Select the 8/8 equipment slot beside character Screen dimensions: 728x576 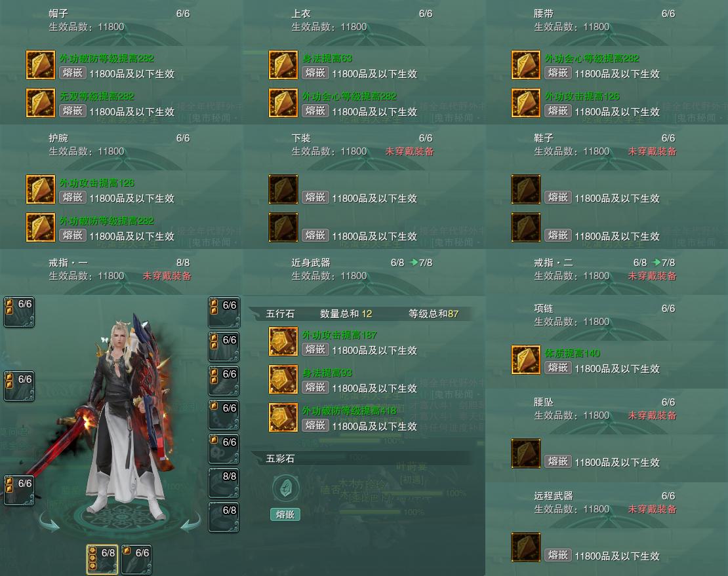coord(224,483)
